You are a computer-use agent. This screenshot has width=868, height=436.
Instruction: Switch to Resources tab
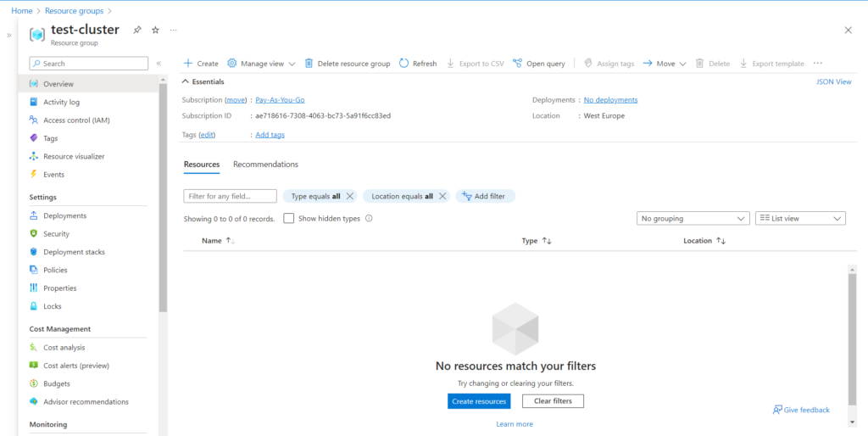[x=202, y=165]
